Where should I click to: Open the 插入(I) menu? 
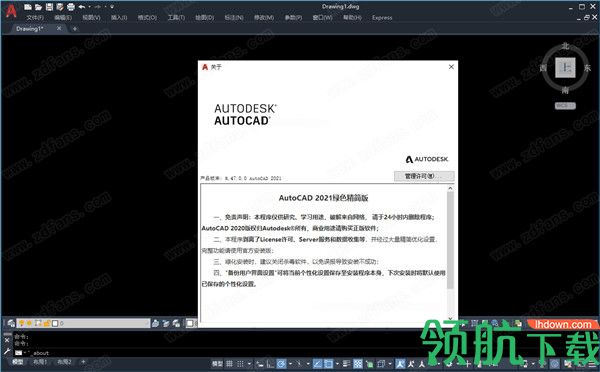119,18
